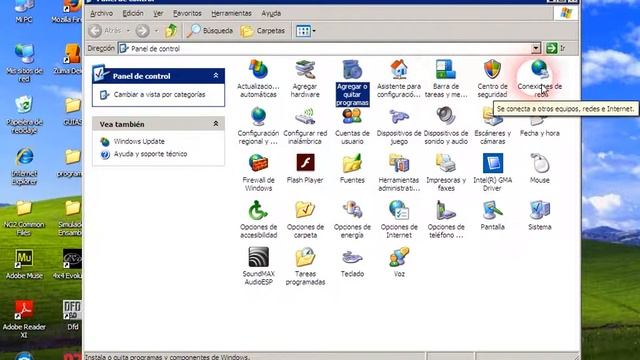Open Dispositivos de sonido y audio
Image resolution: width=640 pixels, height=360 pixels.
(446, 126)
